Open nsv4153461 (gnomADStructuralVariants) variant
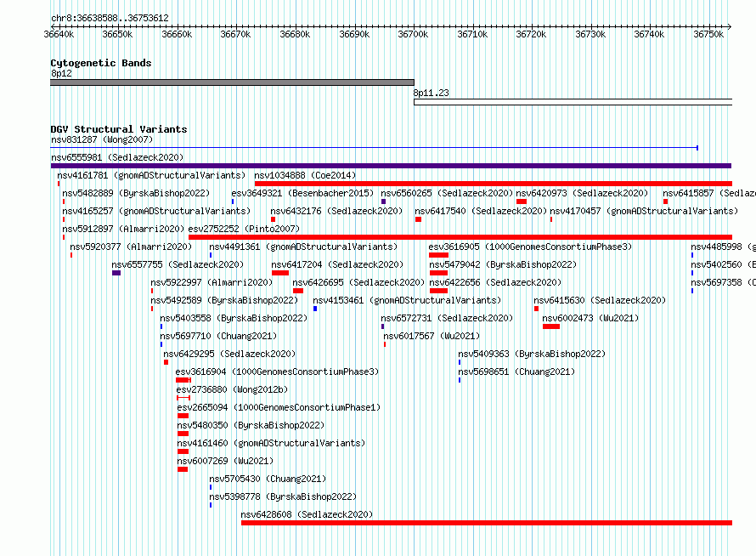The height and width of the screenshot is (556, 756). point(407,300)
